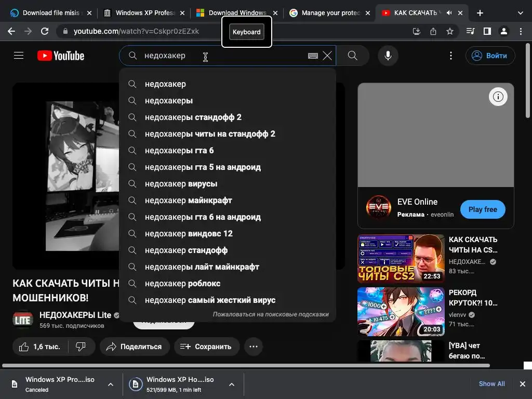Click the EVE Online ad title
The image size is (532, 399).
(417, 202)
